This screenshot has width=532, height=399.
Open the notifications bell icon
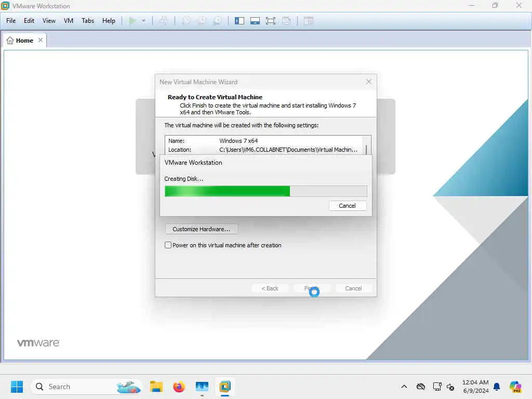(x=497, y=387)
